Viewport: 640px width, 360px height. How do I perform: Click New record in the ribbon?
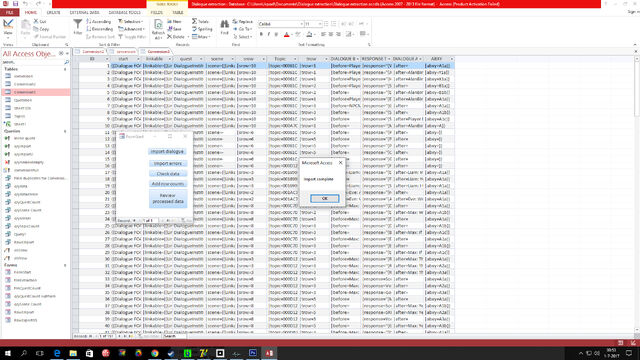click(175, 22)
